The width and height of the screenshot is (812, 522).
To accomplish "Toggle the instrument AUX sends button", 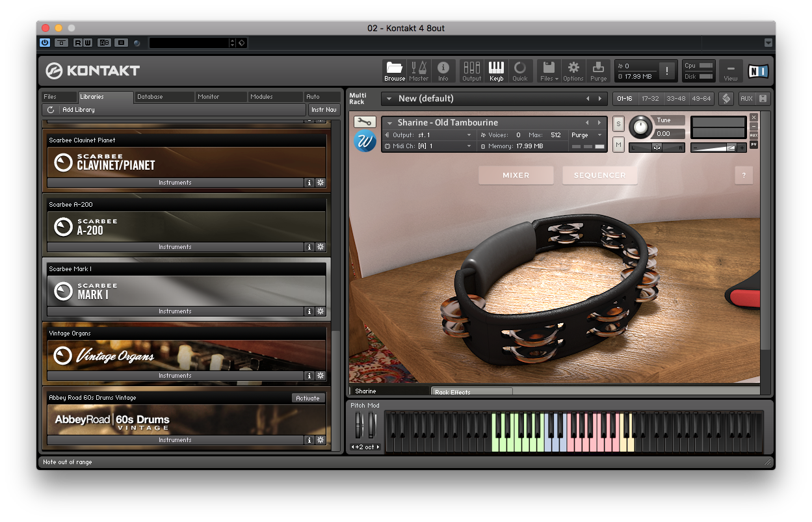I will click(x=753, y=135).
